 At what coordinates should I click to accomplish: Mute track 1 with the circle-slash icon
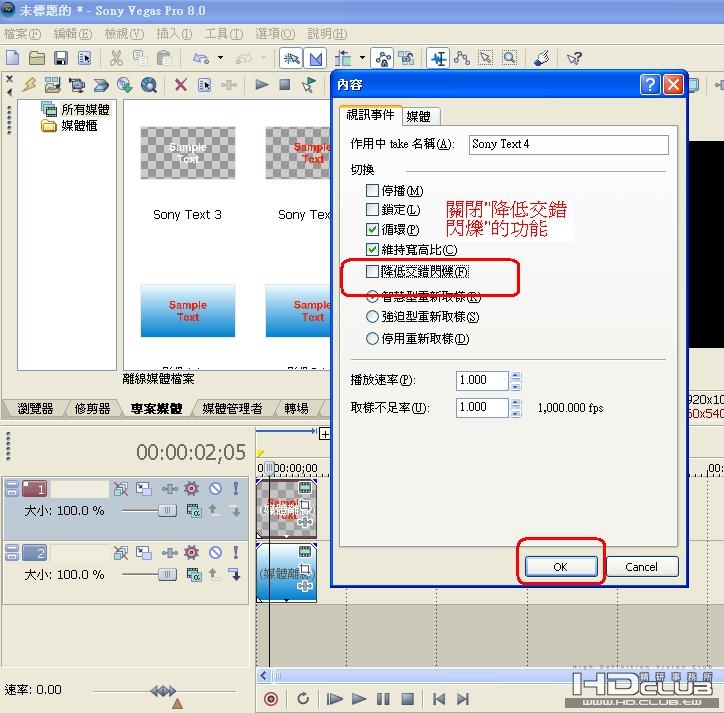pos(215,488)
